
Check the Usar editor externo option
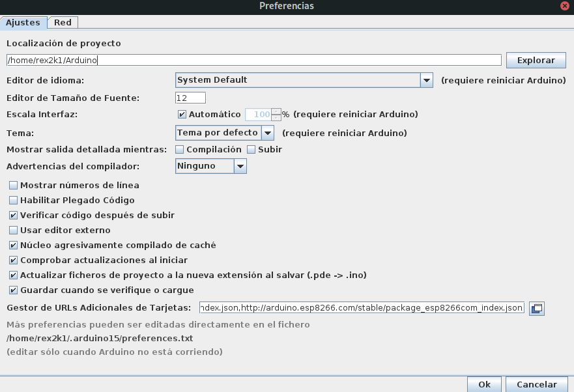pyautogui.click(x=13, y=231)
